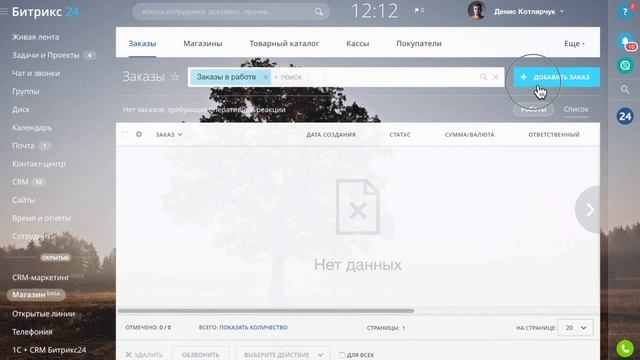The height and width of the screenshot is (360, 640).
Task: Click the Статус column header
Action: click(400, 134)
